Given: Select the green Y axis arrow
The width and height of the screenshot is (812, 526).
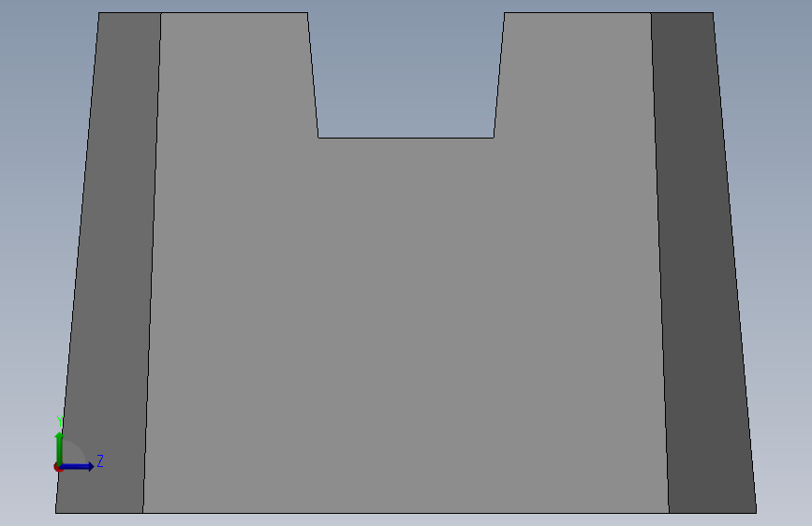Looking at the screenshot, I should pyautogui.click(x=59, y=447).
